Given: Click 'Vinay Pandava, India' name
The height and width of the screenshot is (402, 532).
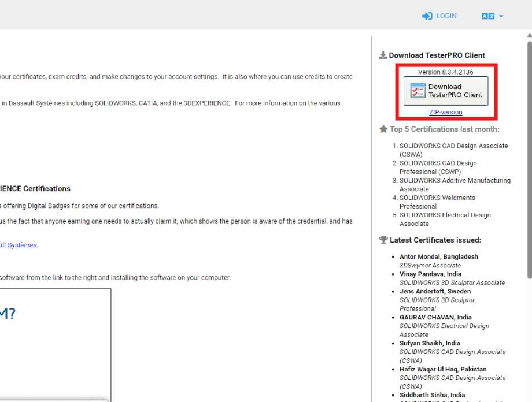Looking at the screenshot, I should [x=430, y=274].
